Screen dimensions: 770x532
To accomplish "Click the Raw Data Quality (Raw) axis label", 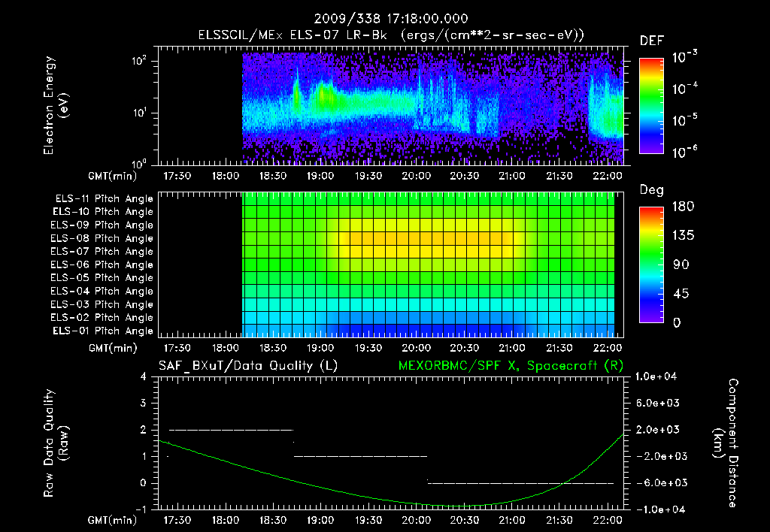I will tap(56, 443).
